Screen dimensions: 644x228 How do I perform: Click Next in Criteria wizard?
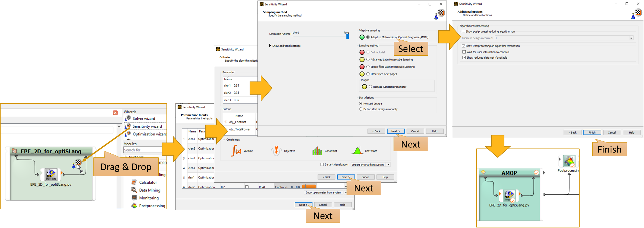tap(346, 177)
